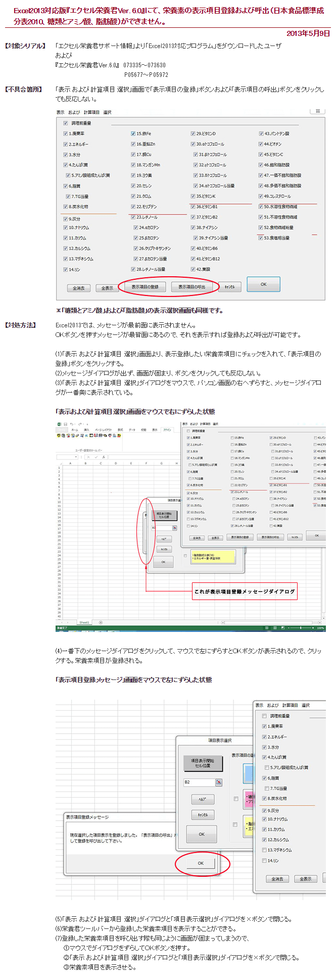Click the red-circled OK in 表示項目登録メッセージ

coord(201,863)
